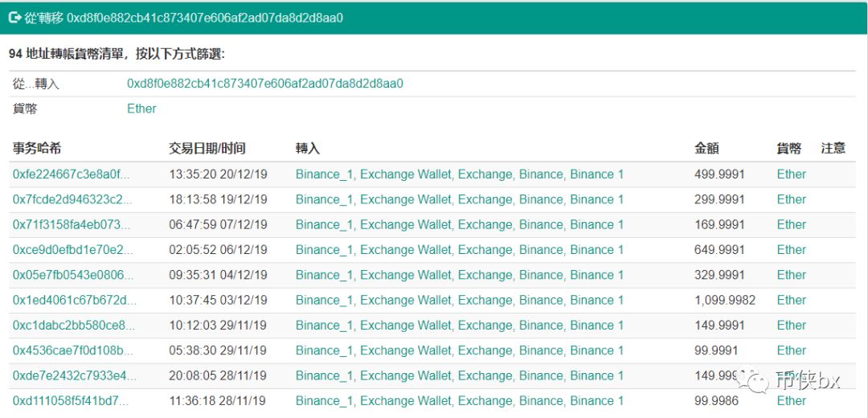The height and width of the screenshot is (418, 868).
Task: Open transaction hash 0x7fcde2d946323c2...
Action: 72,199
